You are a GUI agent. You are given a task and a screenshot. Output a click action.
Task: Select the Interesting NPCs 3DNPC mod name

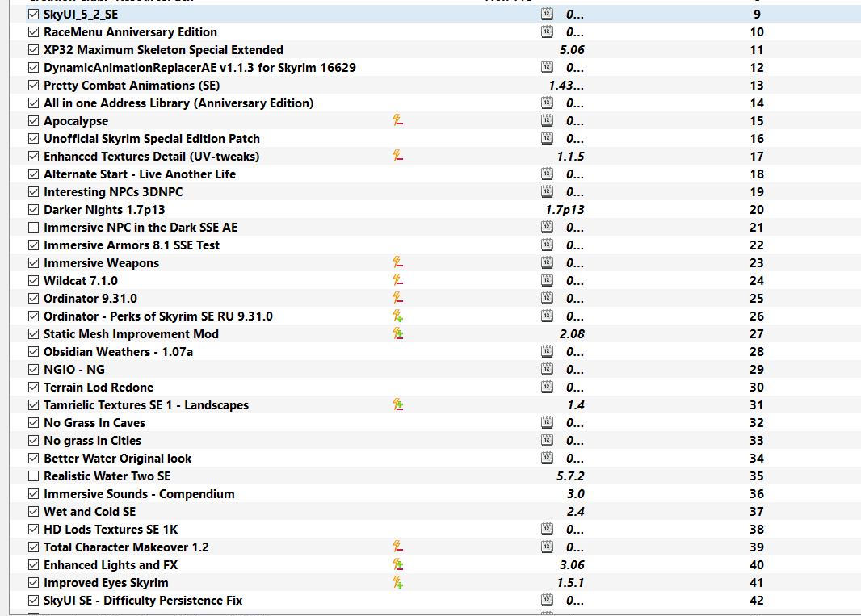pos(113,191)
